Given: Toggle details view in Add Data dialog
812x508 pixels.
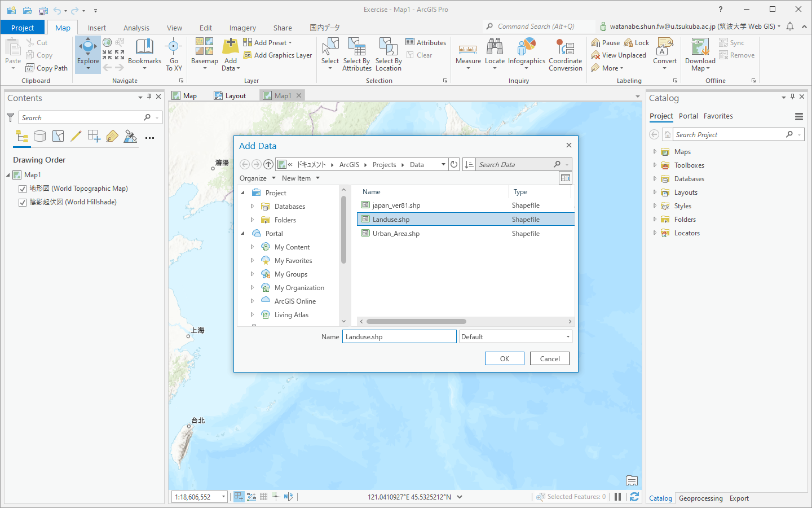Looking at the screenshot, I should point(565,178).
